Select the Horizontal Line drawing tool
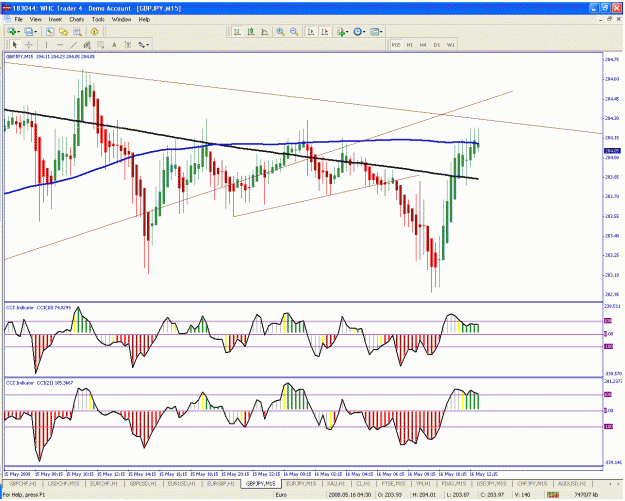The height and width of the screenshot is (501, 625). (60, 45)
